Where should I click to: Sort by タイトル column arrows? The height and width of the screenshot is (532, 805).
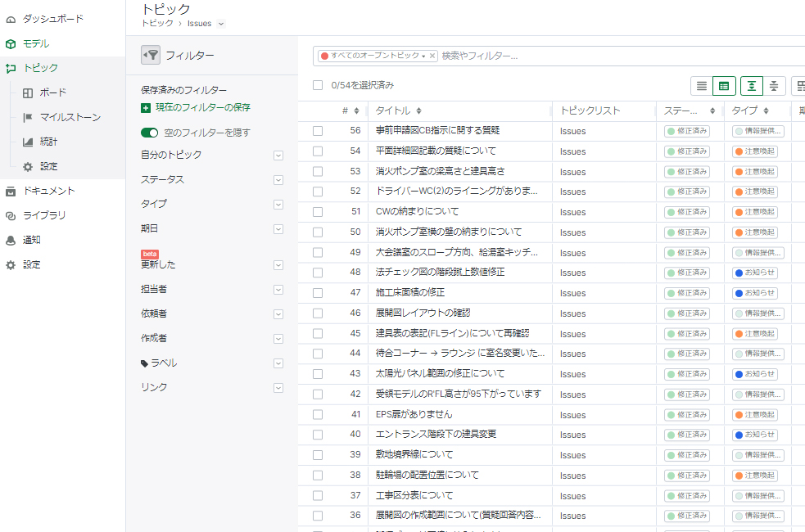tap(419, 111)
